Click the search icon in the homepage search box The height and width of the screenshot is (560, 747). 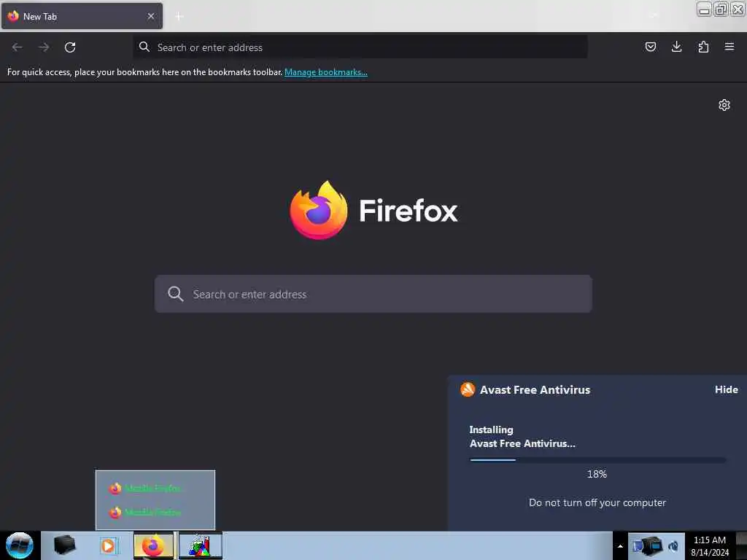(x=175, y=294)
